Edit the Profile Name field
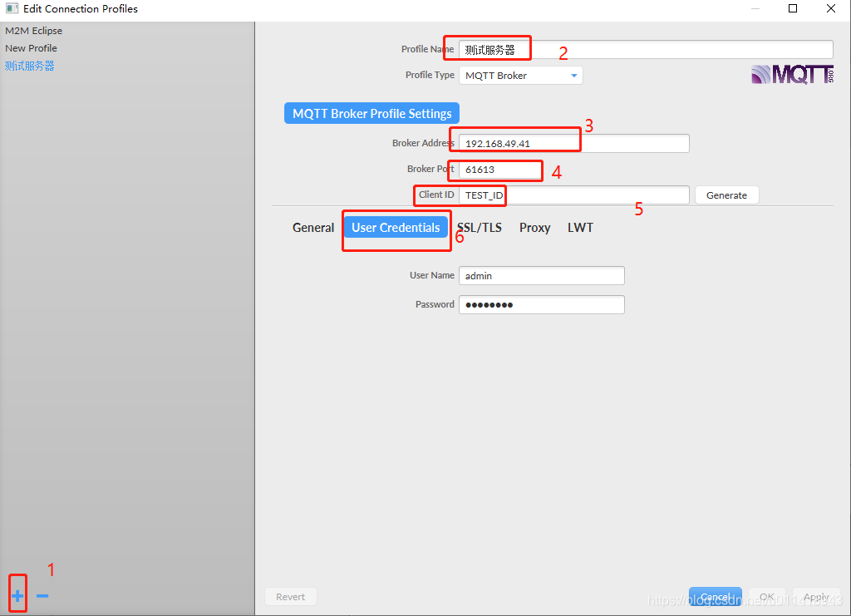851x616 pixels. click(646, 49)
